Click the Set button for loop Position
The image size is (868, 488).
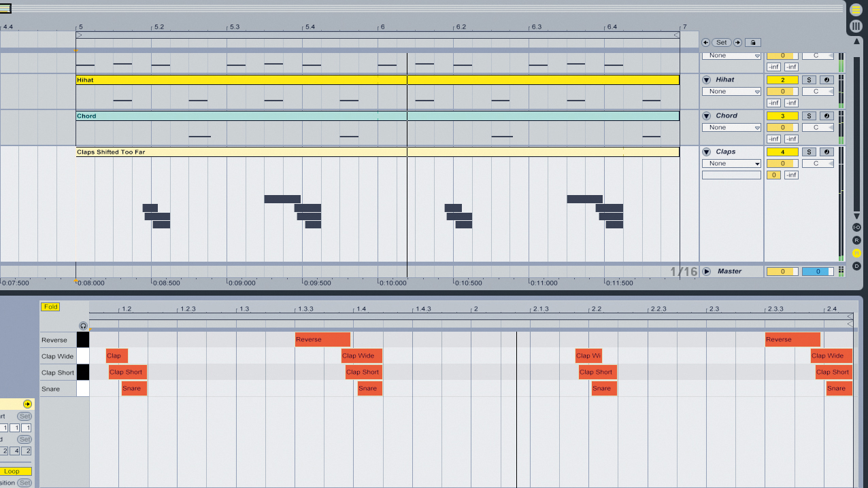click(24, 483)
